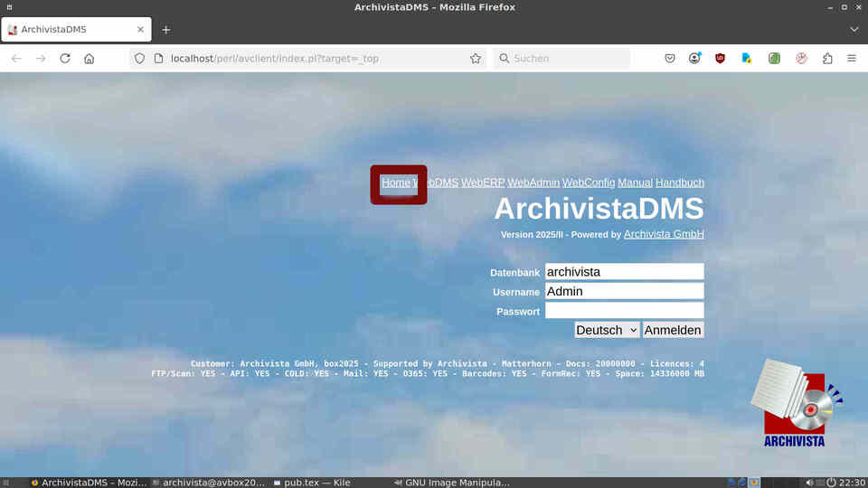868x488 pixels.
Task: Open the volume speaker tray icon
Action: 809,483
